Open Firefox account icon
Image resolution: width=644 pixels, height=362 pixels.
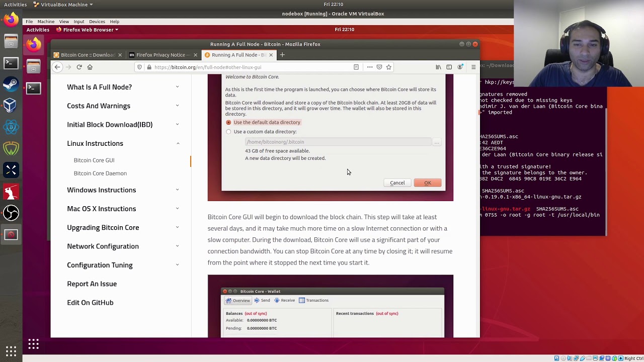tap(460, 67)
